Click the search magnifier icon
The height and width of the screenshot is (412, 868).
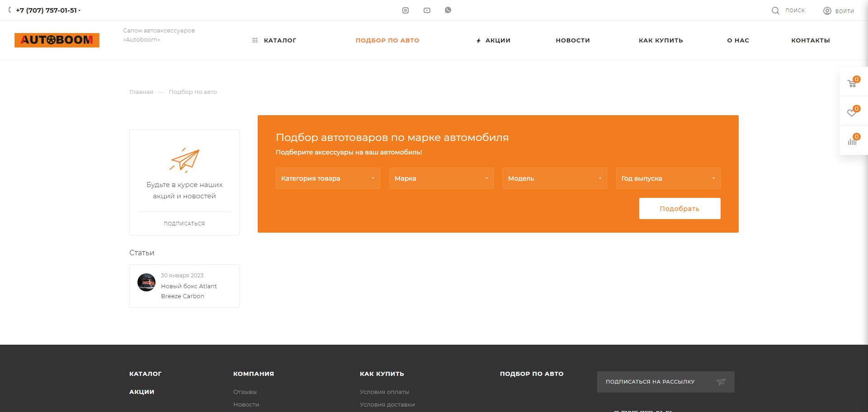(775, 10)
